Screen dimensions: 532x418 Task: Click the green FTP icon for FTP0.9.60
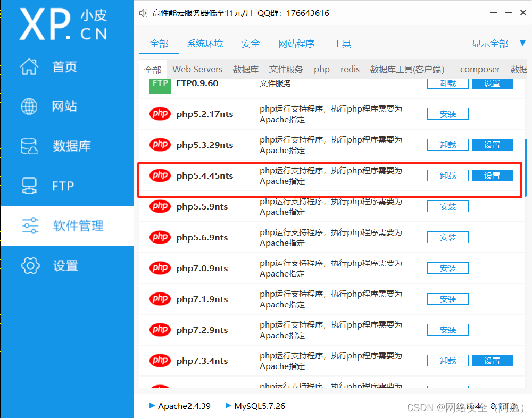point(160,86)
